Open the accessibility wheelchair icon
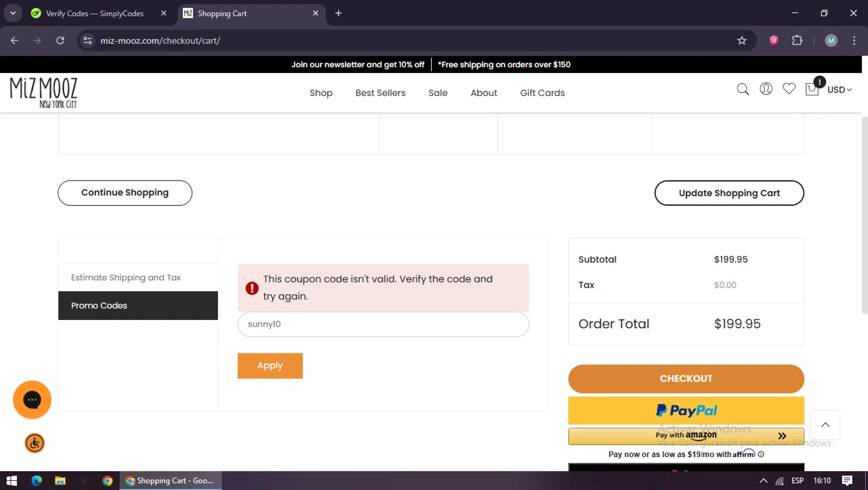This screenshot has width=868, height=490. pyautogui.click(x=35, y=443)
